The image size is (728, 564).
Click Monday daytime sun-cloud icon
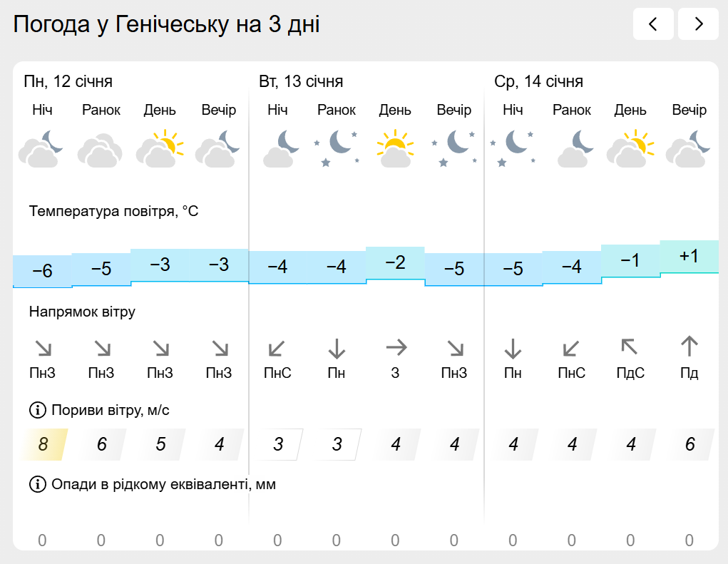point(160,148)
